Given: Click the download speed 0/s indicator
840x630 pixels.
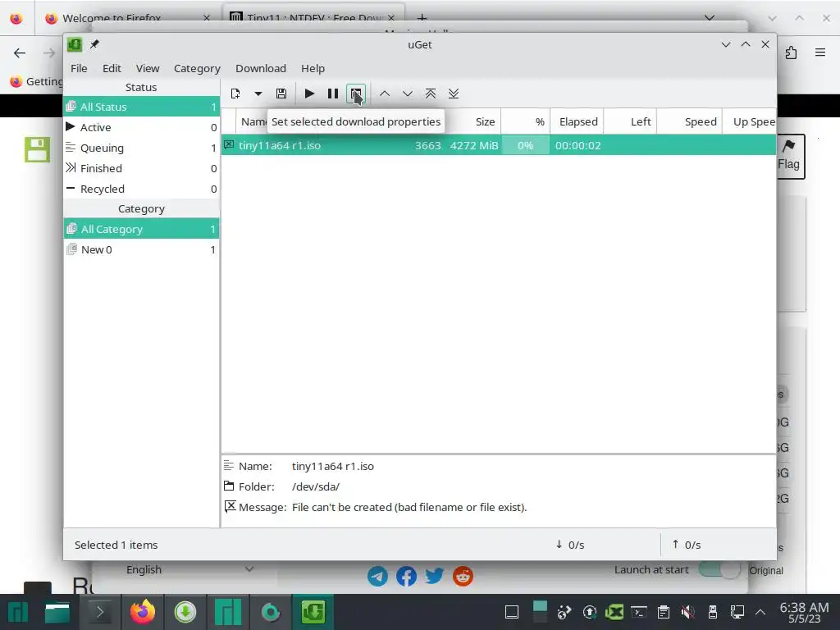Looking at the screenshot, I should (570, 545).
